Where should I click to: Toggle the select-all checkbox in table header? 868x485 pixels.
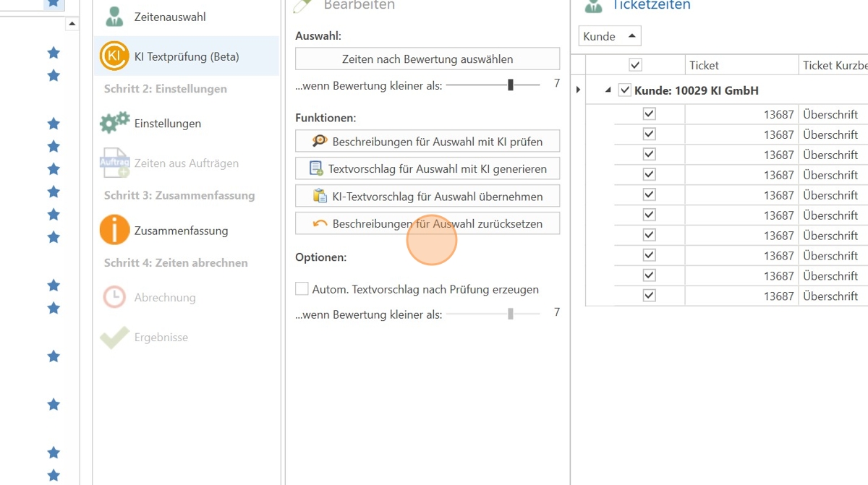pos(635,65)
